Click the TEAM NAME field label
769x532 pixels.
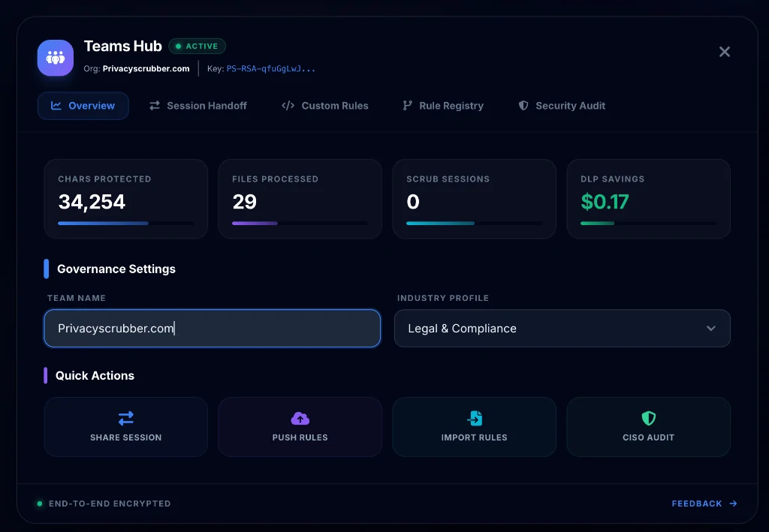77,298
